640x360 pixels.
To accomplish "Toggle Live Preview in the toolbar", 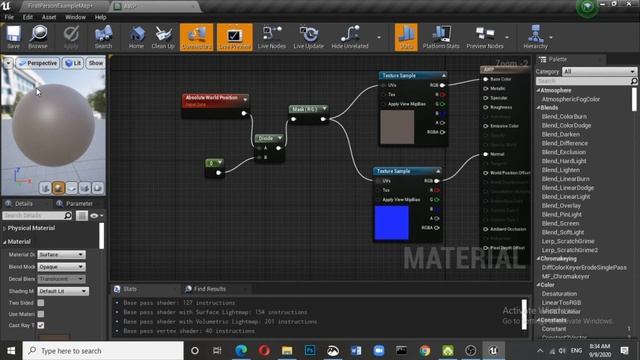I will click(x=235, y=37).
